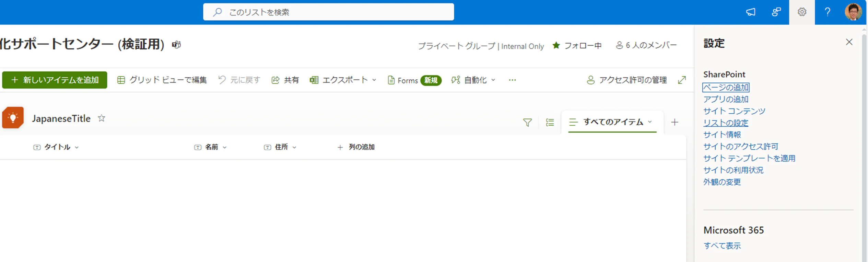Click the community people icon in header
The image size is (868, 262).
776,12
